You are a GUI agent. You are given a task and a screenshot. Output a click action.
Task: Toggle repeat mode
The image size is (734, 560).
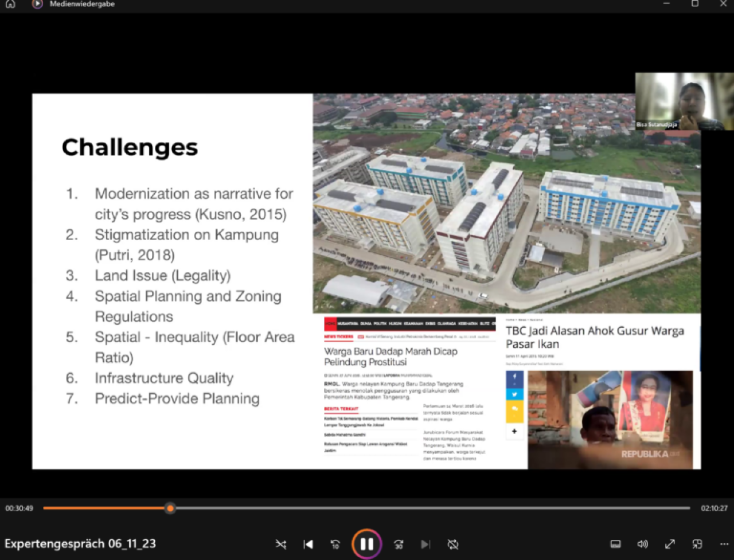pos(453,544)
